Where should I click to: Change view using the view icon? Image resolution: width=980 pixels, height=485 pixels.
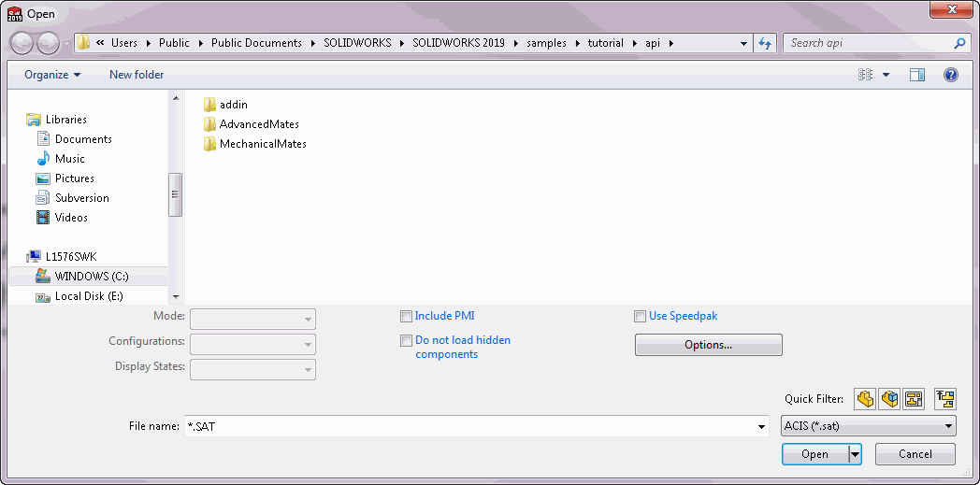(865, 75)
